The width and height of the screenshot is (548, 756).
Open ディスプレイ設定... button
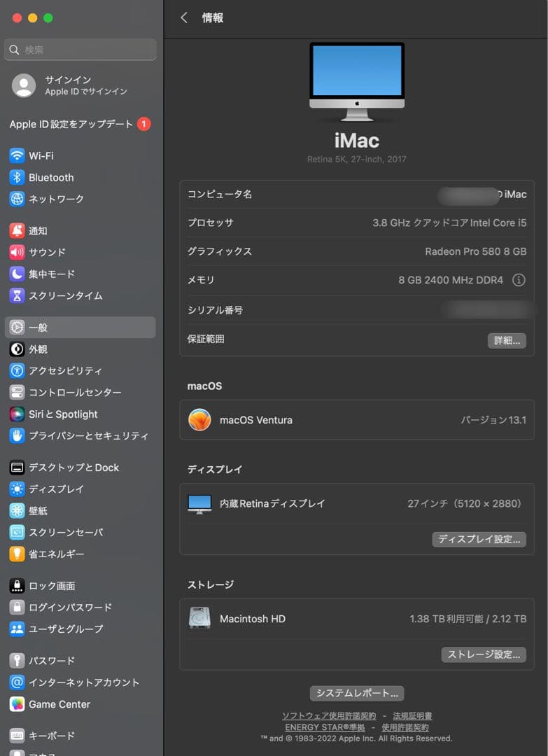(479, 539)
